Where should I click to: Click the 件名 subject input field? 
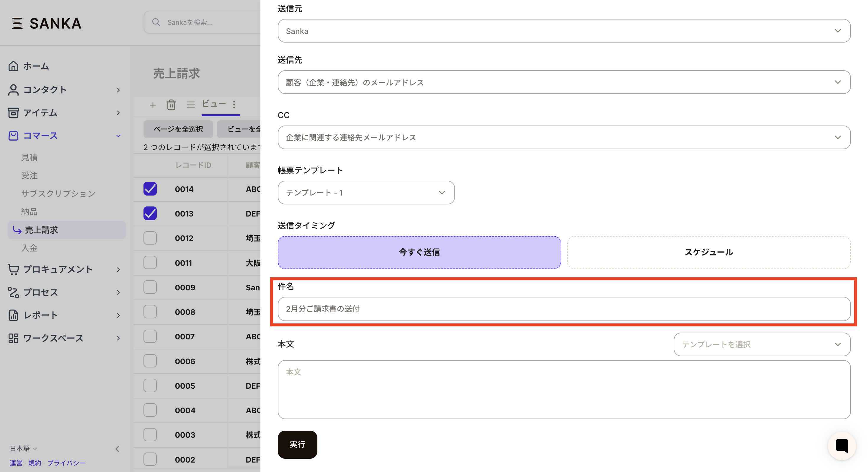563,308
